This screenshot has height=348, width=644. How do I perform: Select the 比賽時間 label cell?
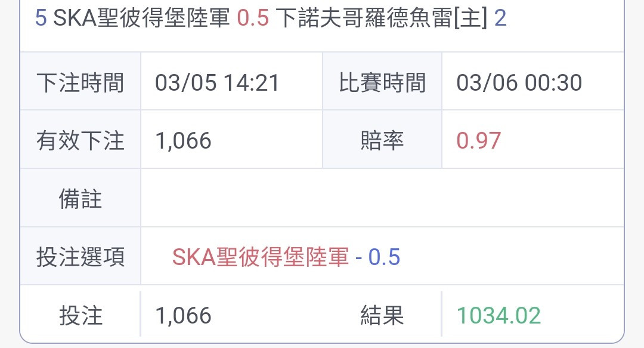382,81
